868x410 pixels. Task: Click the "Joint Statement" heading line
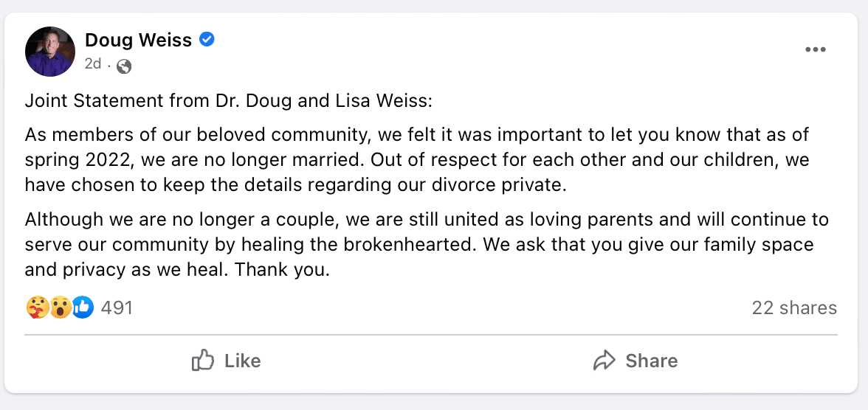click(228, 100)
